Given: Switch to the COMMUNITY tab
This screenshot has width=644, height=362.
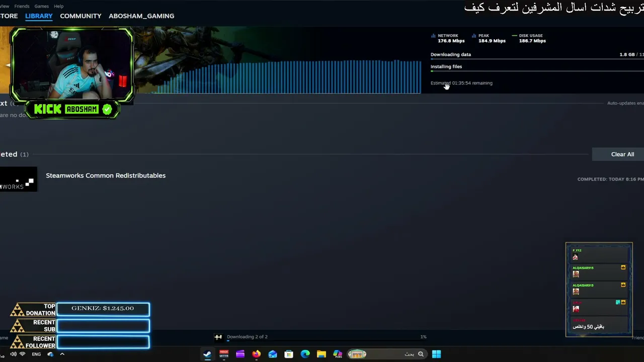Looking at the screenshot, I should (x=80, y=16).
